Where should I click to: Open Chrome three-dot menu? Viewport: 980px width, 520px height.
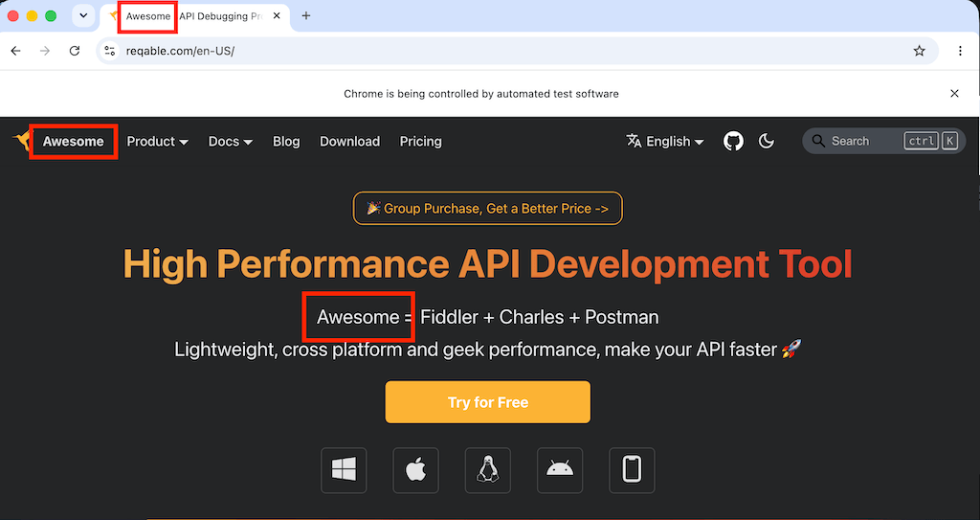960,51
